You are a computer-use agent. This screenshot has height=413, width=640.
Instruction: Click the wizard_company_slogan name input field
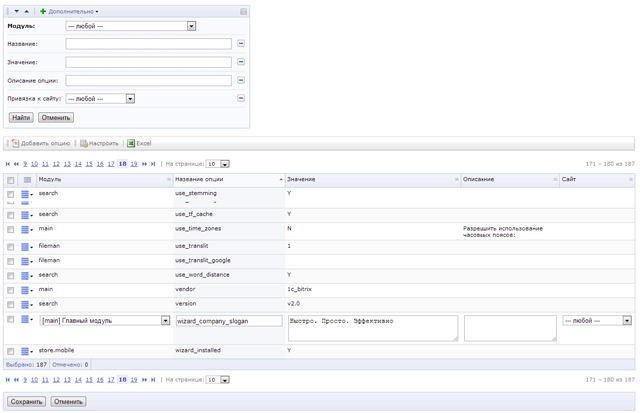(x=228, y=321)
